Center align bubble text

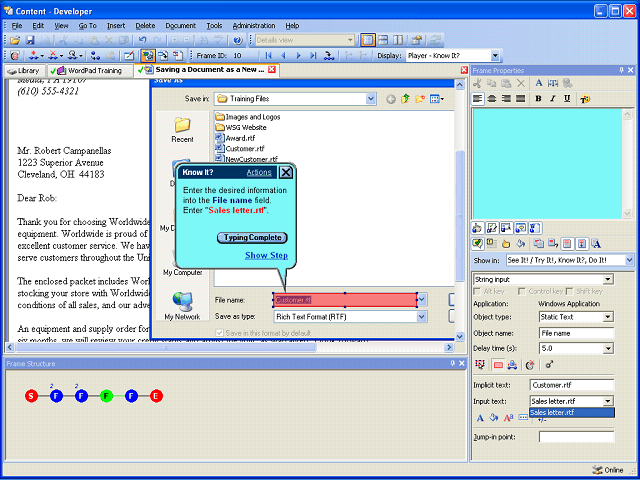click(492, 99)
